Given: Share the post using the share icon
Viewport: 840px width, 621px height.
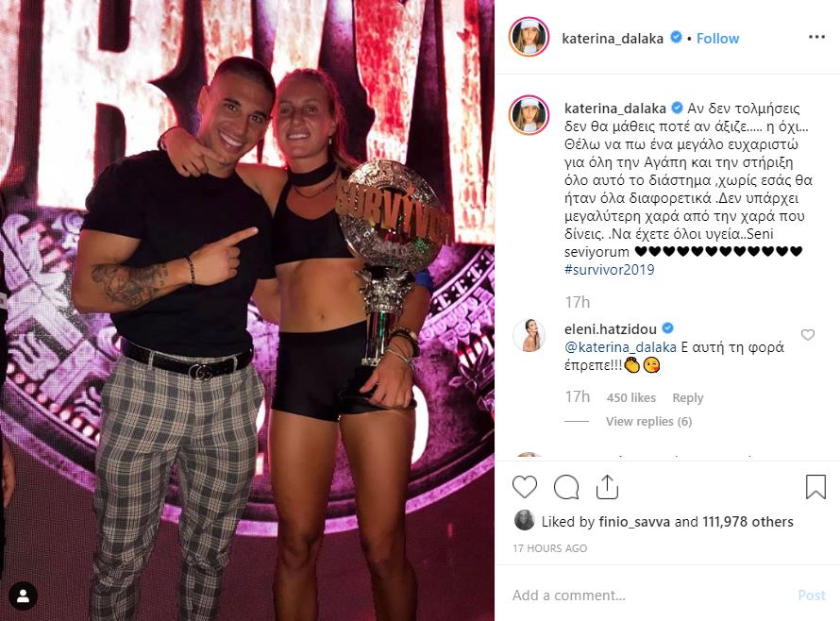Looking at the screenshot, I should pos(607,486).
